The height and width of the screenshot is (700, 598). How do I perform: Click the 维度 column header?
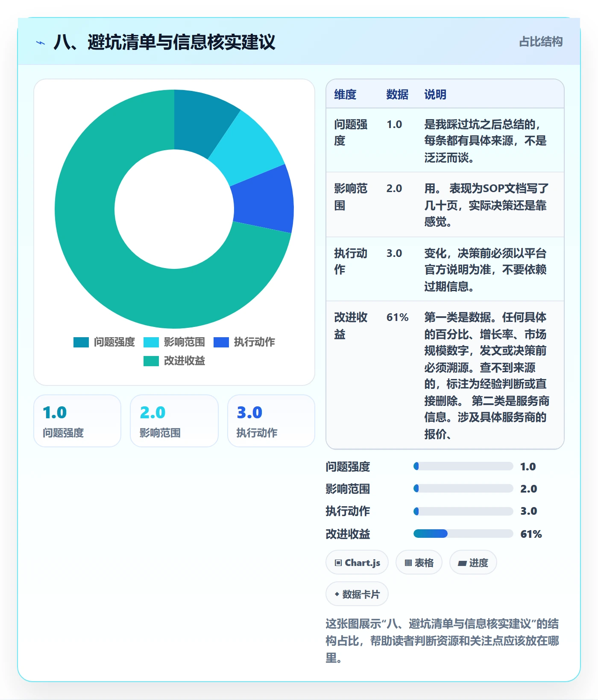tap(345, 94)
